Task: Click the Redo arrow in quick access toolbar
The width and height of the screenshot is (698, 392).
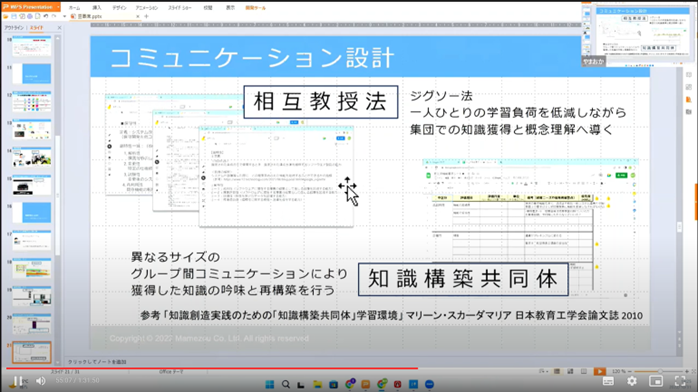Action: click(54, 16)
